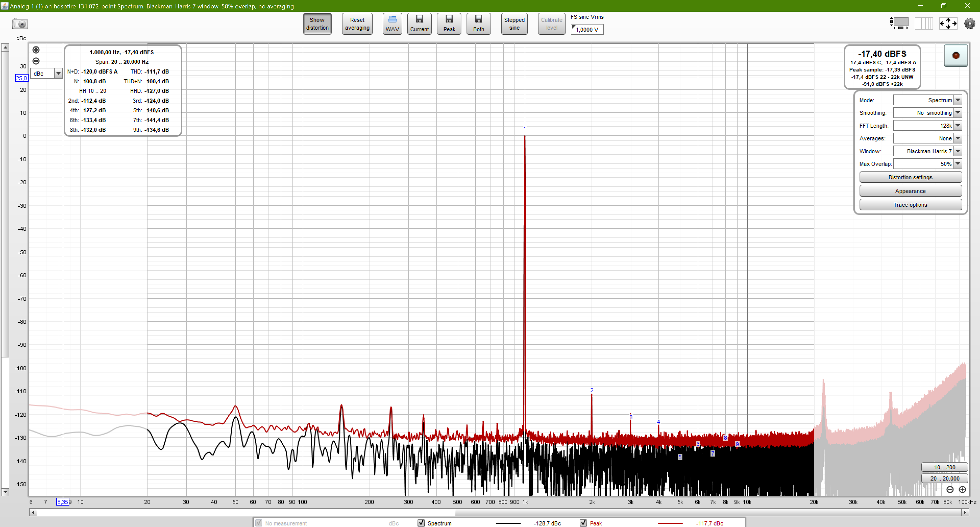Open settings with the gear icon
Image resolution: width=980 pixels, height=527 pixels.
coord(969,23)
